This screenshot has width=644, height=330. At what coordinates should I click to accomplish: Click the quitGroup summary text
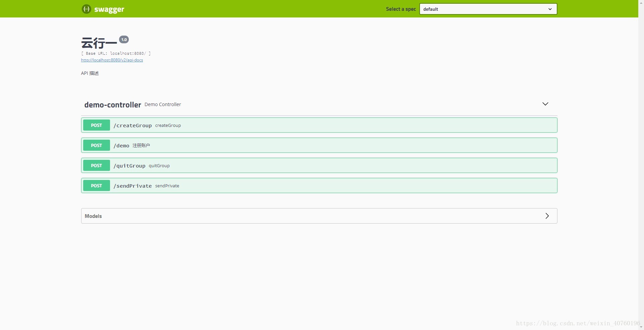tap(159, 166)
